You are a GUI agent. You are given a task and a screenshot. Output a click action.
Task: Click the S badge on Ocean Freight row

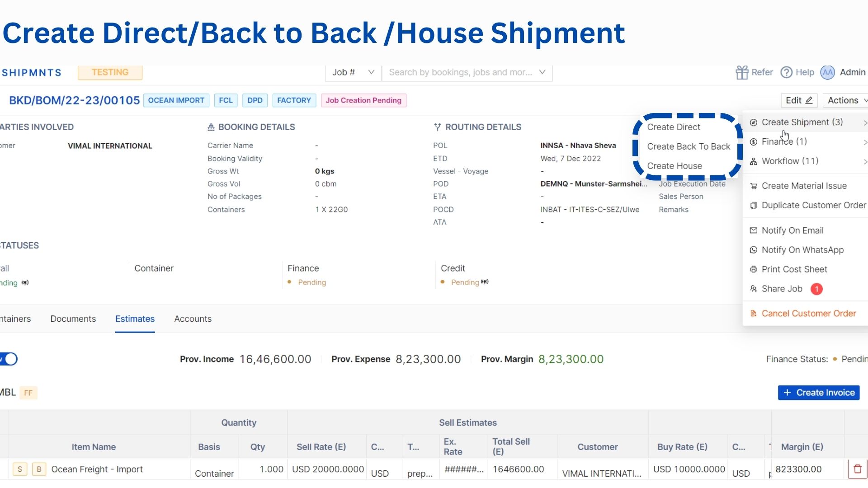pos(20,469)
